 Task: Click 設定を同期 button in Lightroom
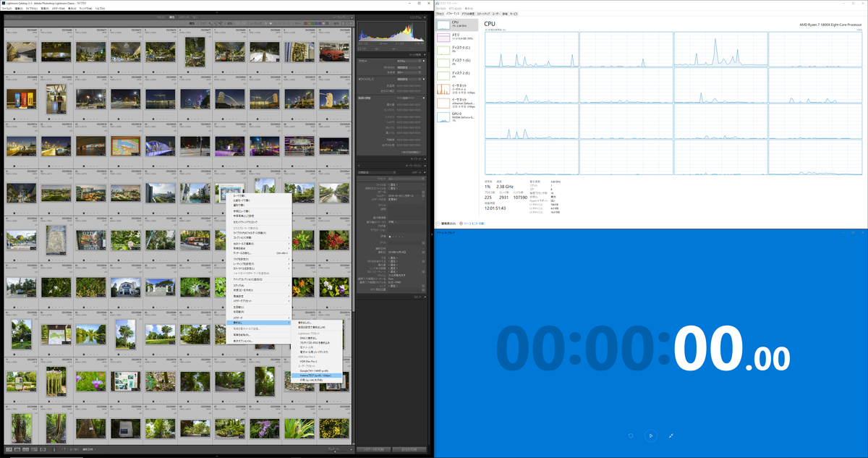(x=409, y=449)
